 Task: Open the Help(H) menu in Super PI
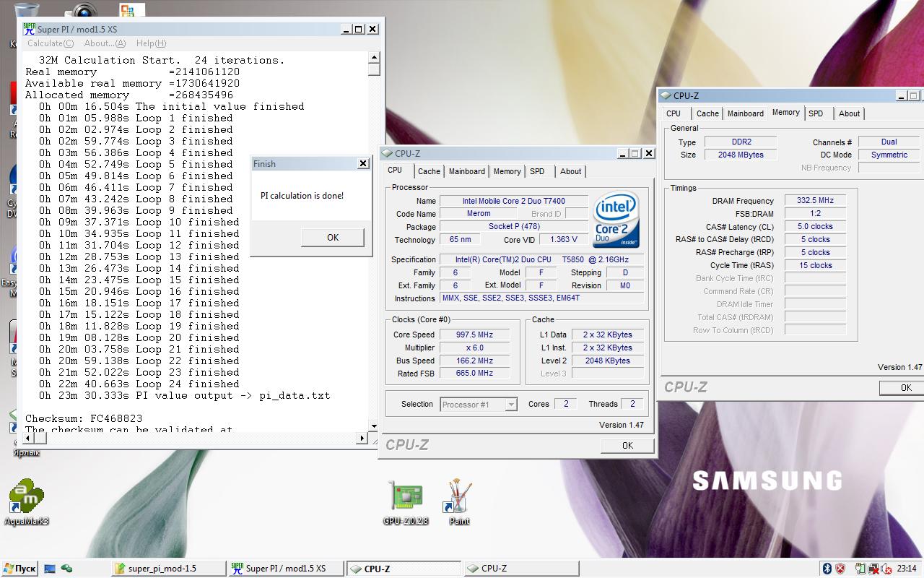click(151, 43)
